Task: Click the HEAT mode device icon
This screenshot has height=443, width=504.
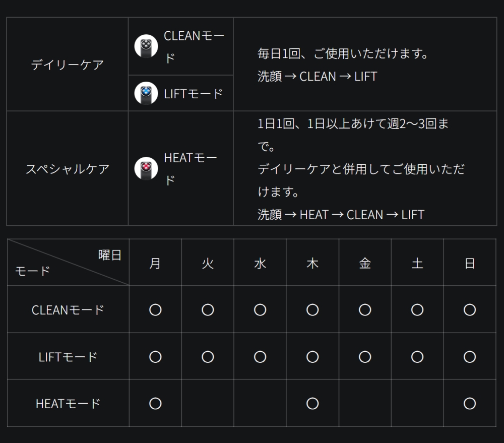Action: [146, 168]
